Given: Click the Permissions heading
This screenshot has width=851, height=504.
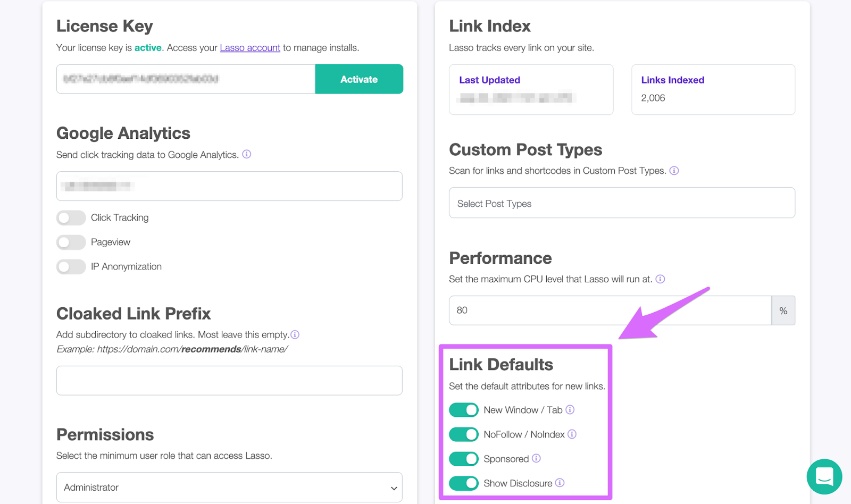Looking at the screenshot, I should pyautogui.click(x=105, y=435).
